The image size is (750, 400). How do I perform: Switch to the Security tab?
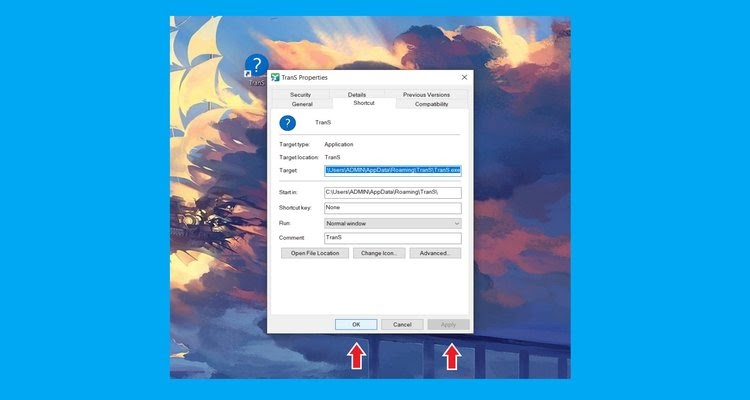pos(300,94)
